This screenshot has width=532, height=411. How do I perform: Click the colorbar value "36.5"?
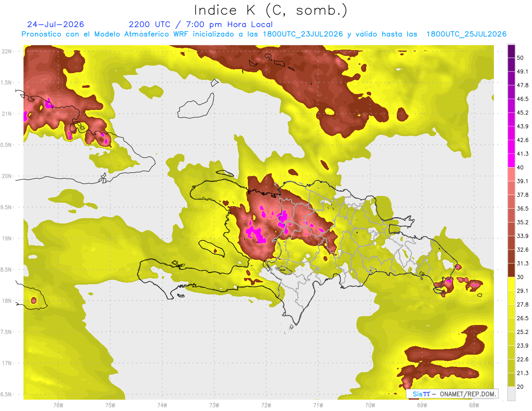point(523,208)
